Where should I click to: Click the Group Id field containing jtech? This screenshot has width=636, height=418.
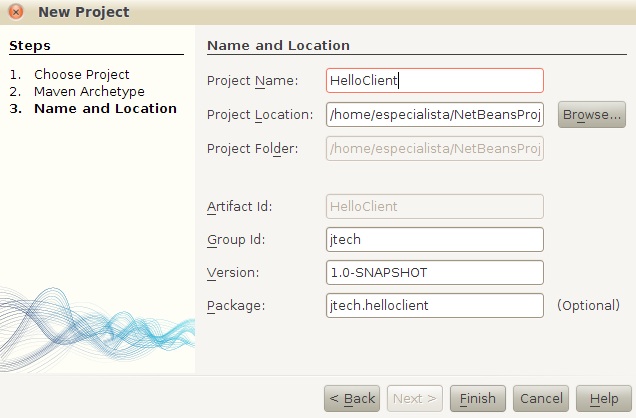pos(435,239)
